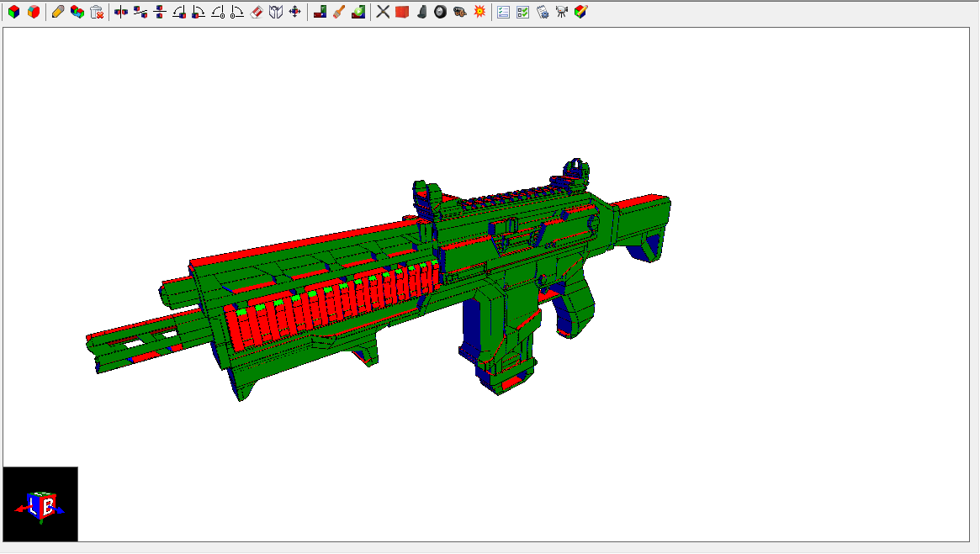Click the colored cube icon in toolbar
The image size is (980, 554).
[13, 12]
